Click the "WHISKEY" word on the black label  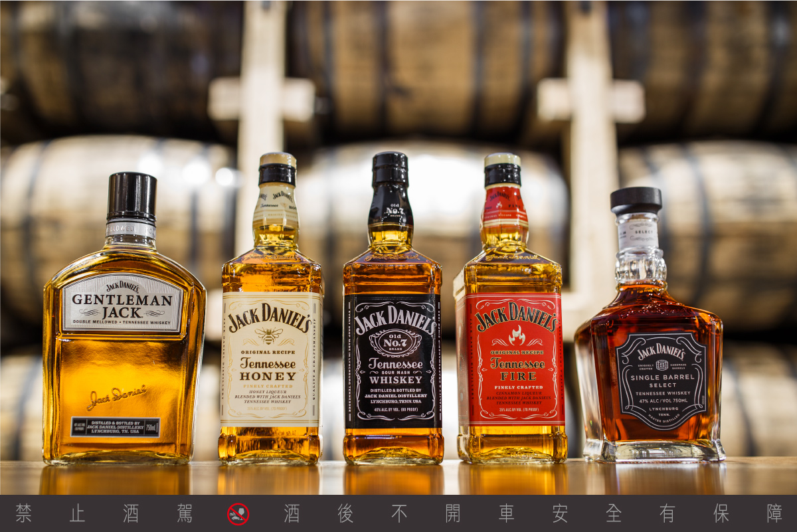[x=397, y=379]
